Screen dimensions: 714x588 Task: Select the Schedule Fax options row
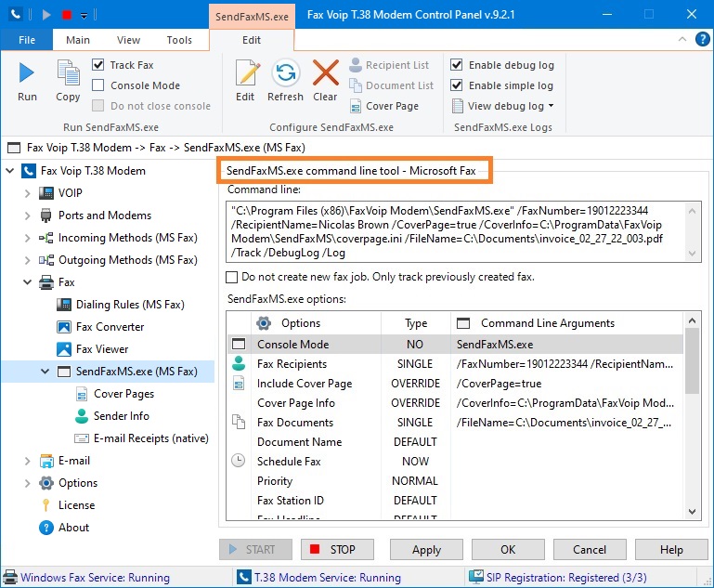click(455, 462)
